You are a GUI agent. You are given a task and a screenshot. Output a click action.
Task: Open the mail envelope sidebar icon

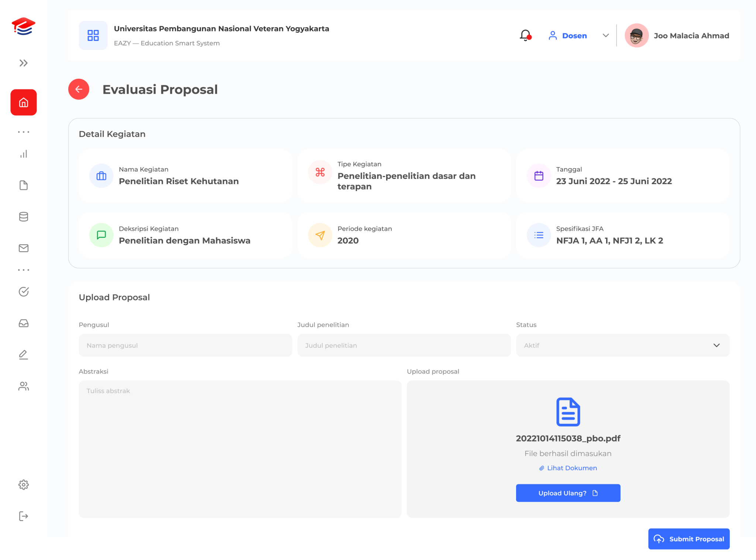click(23, 248)
